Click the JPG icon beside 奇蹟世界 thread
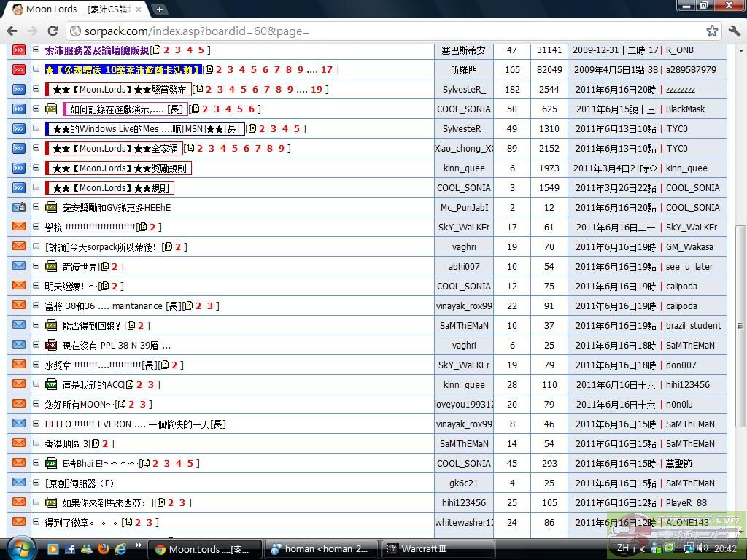Viewport: 747px width, 560px height. click(51, 267)
